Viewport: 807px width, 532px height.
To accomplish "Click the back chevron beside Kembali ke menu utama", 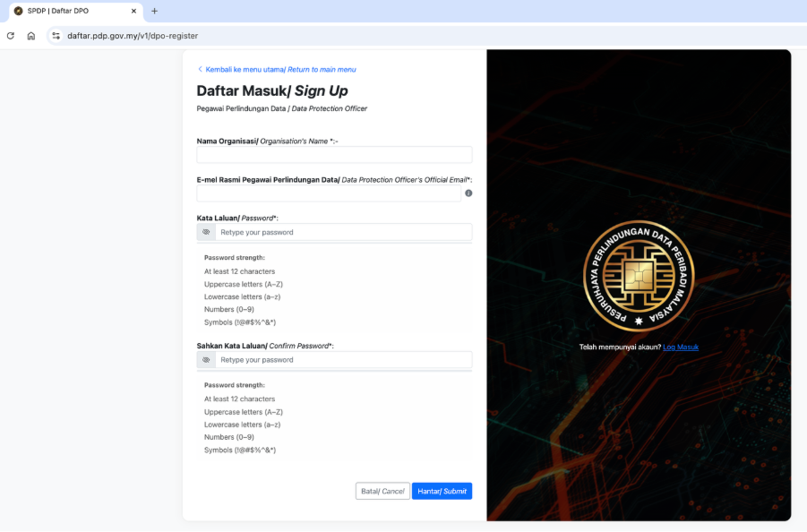I will click(x=201, y=70).
